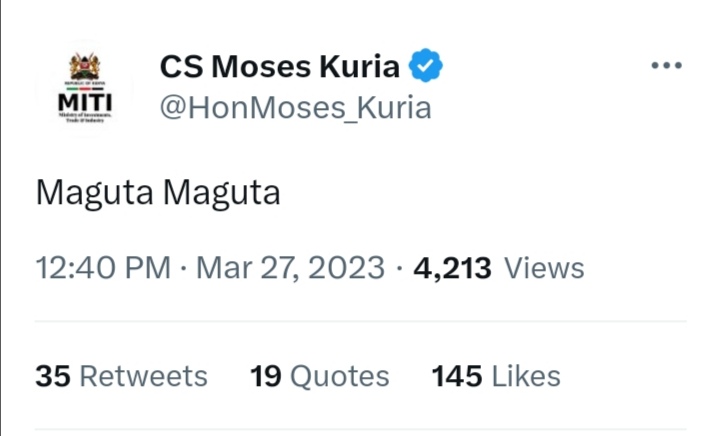Click the Views label

pyautogui.click(x=544, y=268)
